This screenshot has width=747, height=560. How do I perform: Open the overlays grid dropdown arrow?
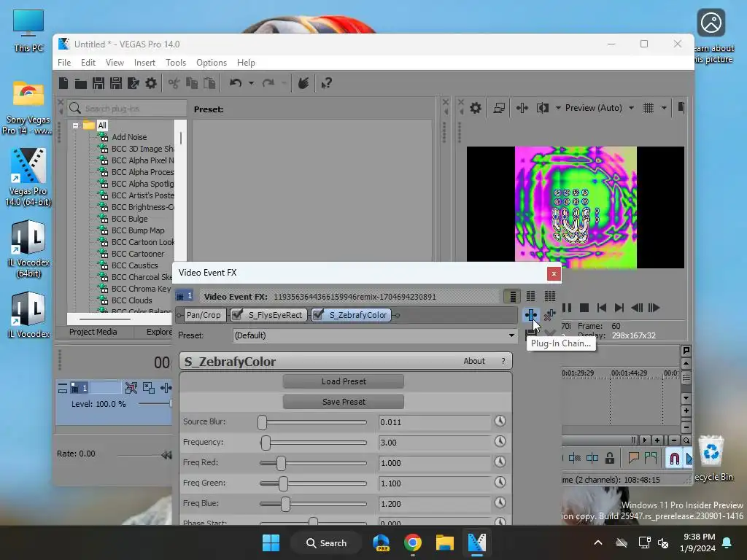(x=664, y=108)
